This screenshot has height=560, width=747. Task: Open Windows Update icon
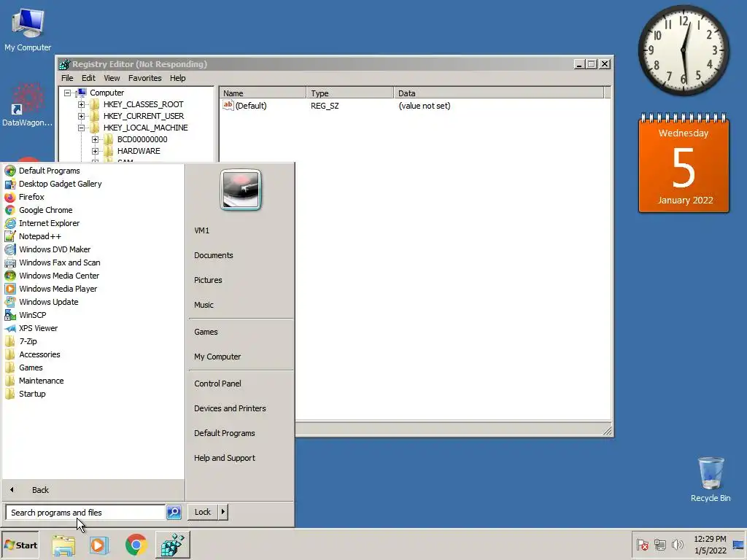(10, 302)
